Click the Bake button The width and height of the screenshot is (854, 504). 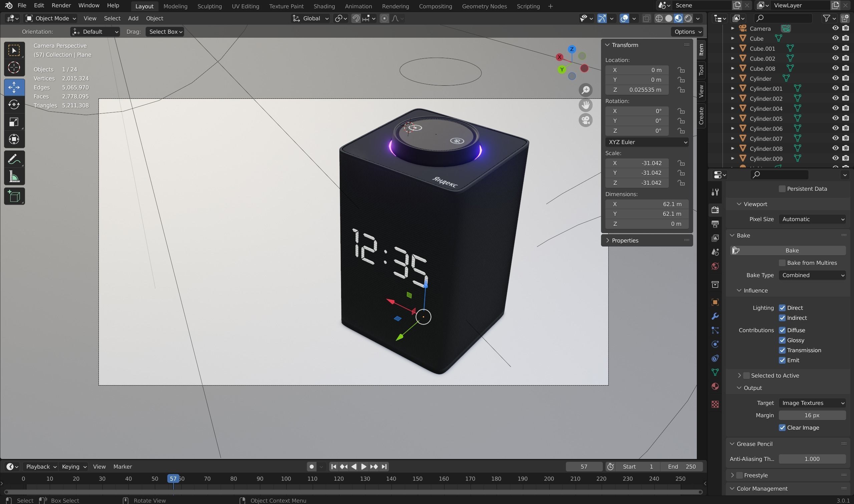pyautogui.click(x=792, y=250)
